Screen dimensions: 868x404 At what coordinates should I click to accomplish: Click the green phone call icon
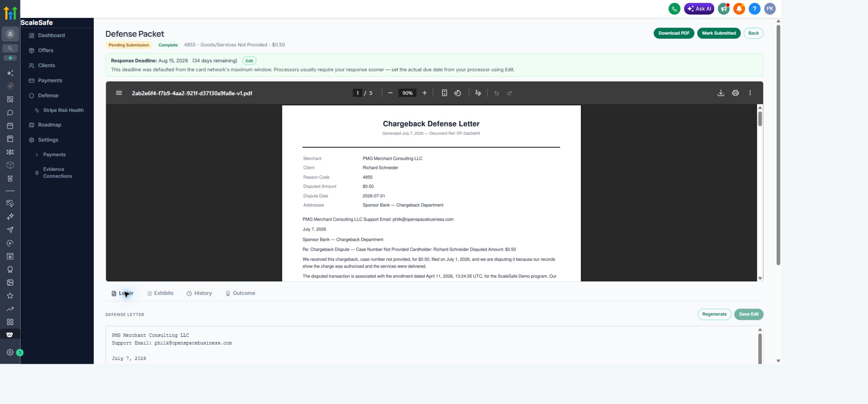click(674, 9)
